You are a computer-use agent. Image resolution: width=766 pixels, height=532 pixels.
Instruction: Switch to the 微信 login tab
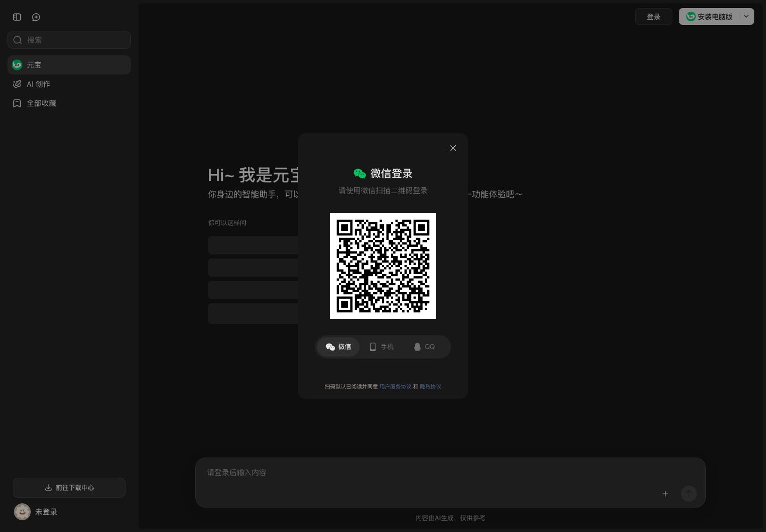click(x=338, y=347)
